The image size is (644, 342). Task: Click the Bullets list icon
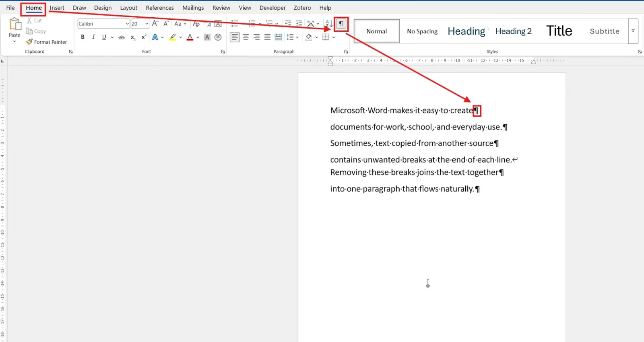[235, 24]
